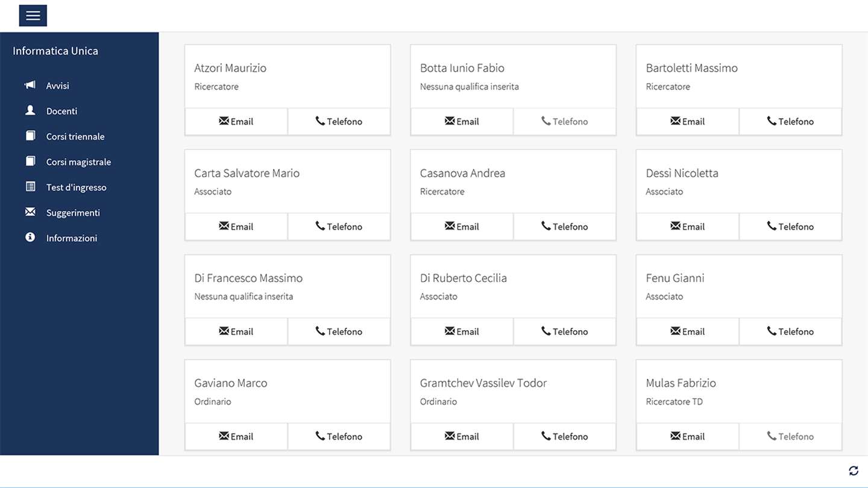Click the envelope icon beside Suggerimenti
This screenshot has width=868, height=488.
tap(30, 212)
